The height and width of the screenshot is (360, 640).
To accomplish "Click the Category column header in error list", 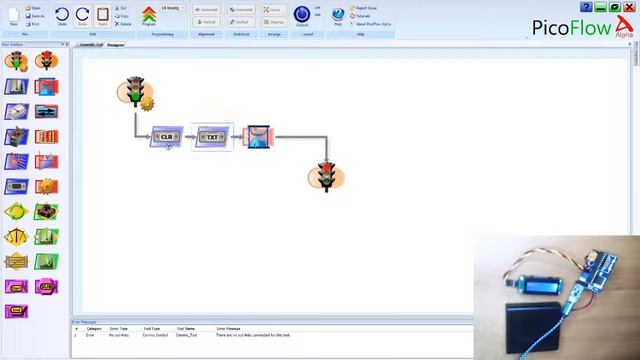I will [x=94, y=329].
